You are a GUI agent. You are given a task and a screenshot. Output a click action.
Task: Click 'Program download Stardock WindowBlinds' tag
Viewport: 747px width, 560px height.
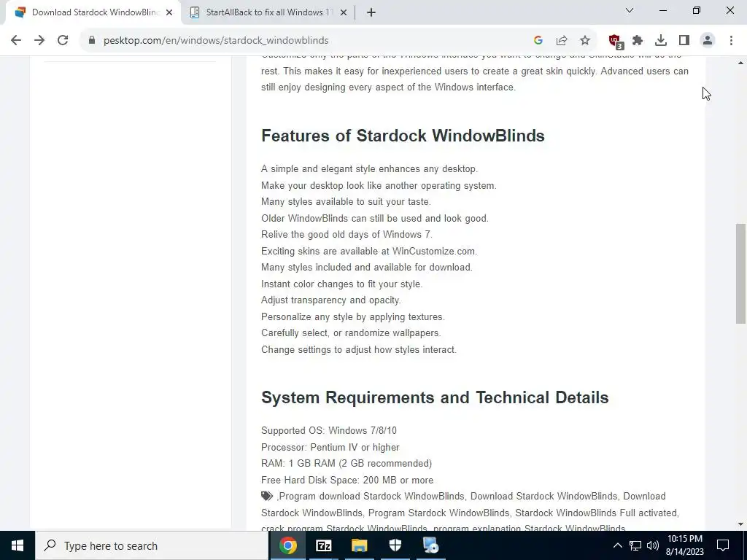click(371, 496)
